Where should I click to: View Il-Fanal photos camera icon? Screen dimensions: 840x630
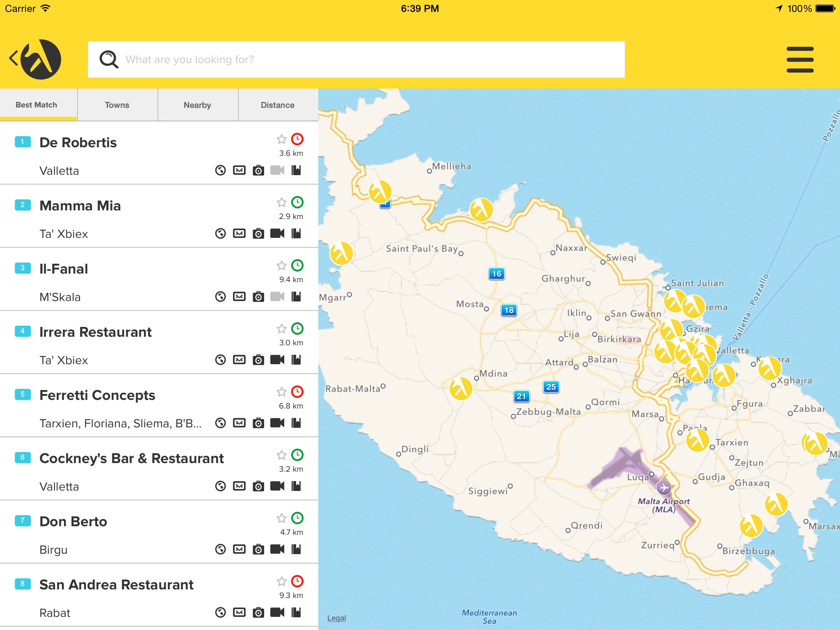point(258,297)
